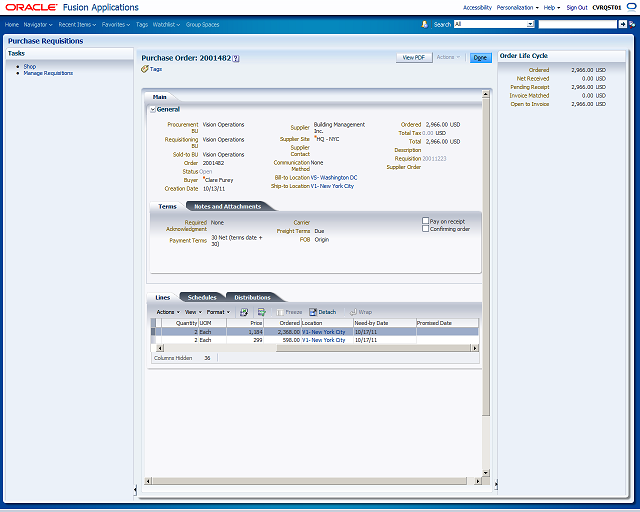This screenshot has width=640, height=512.
Task: Open the Lines table Actions menu
Action: 168,312
